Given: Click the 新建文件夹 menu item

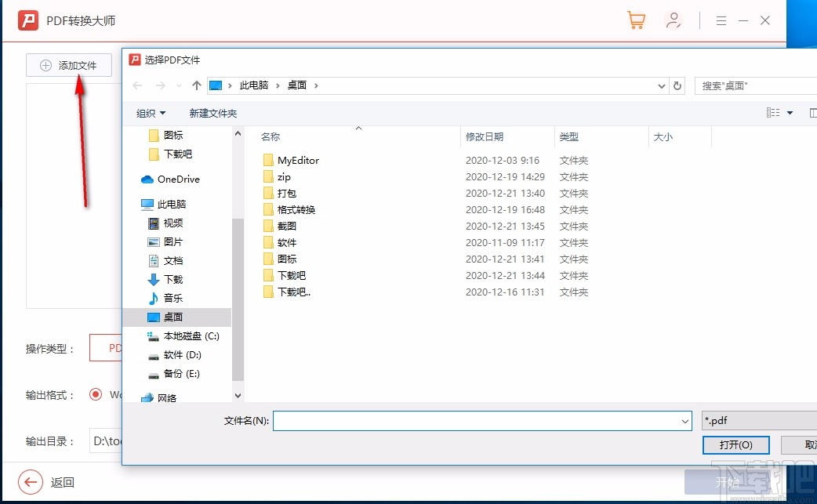Looking at the screenshot, I should coord(216,112).
